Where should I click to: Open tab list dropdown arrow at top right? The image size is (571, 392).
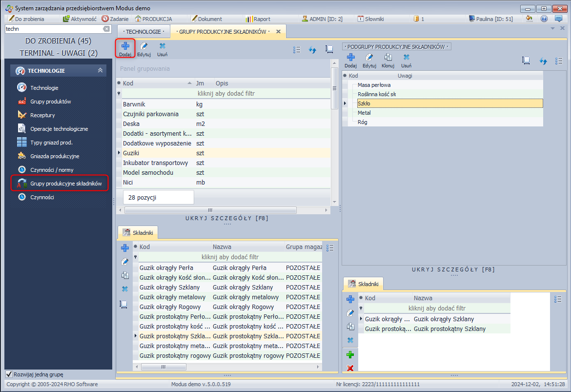tap(553, 28)
